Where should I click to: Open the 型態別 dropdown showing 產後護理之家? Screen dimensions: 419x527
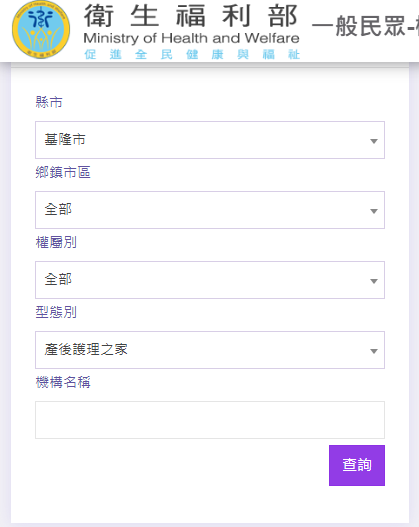pyautogui.click(x=210, y=350)
